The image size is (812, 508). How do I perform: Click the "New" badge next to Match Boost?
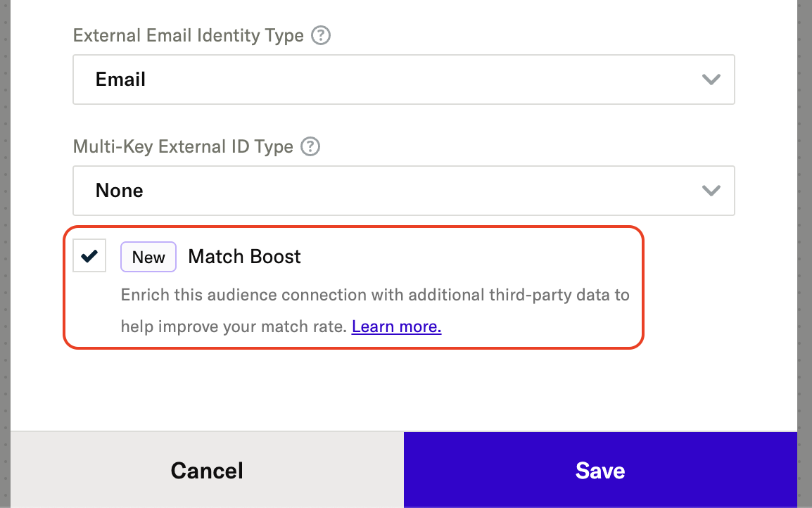point(148,258)
